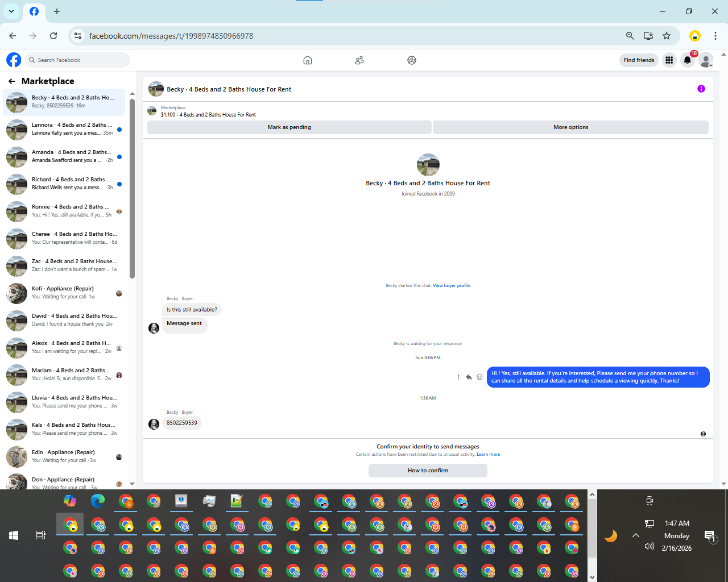Viewport: 728px width, 582px height.
Task: Open the Chrome profile icon
Action: [694, 36]
